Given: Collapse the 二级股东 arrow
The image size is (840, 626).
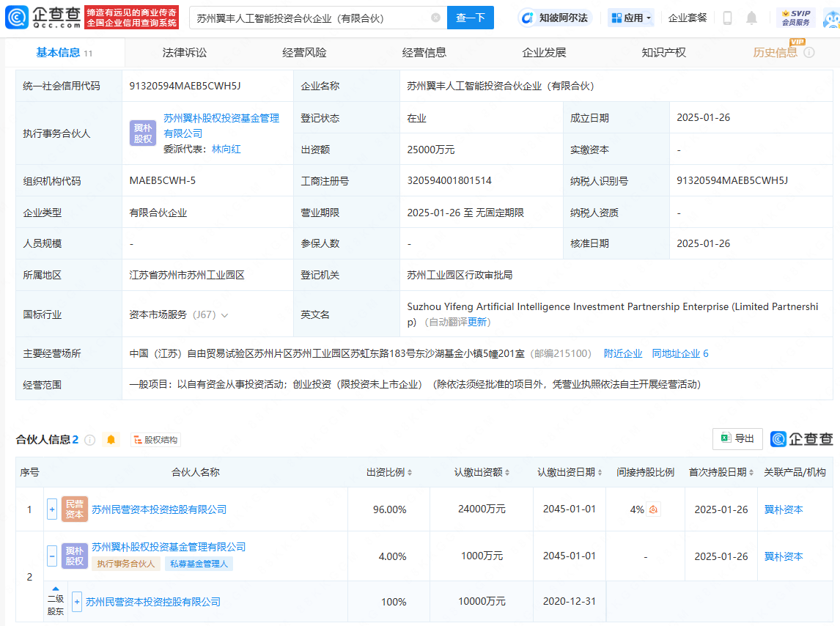Looking at the screenshot, I should [55, 589].
